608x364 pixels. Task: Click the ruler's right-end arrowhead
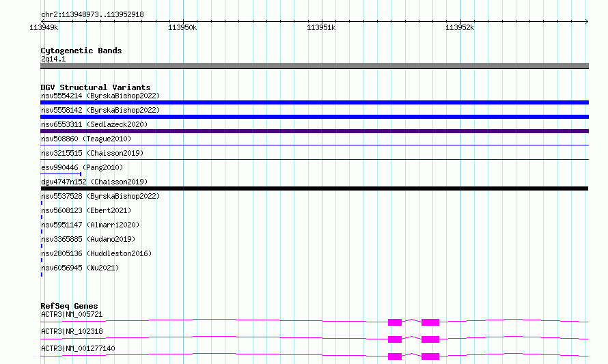[587, 21]
